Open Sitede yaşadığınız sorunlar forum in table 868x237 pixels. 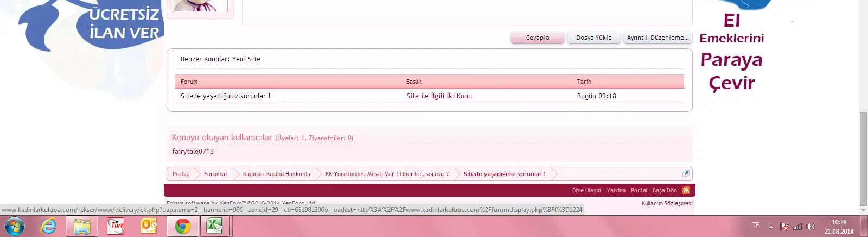coord(225,96)
